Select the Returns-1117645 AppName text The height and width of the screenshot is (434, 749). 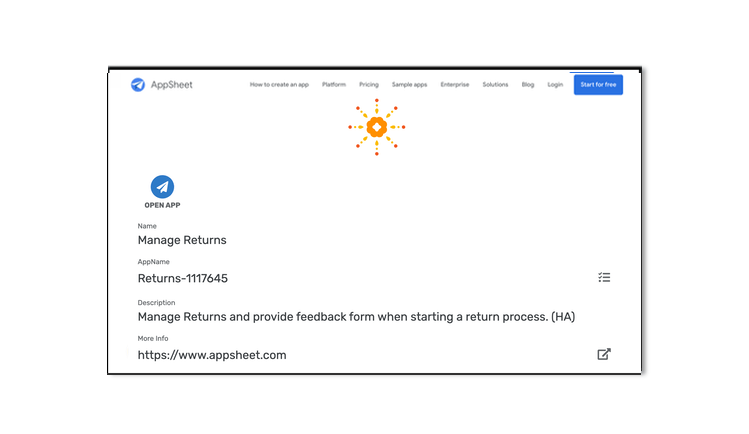click(x=183, y=278)
